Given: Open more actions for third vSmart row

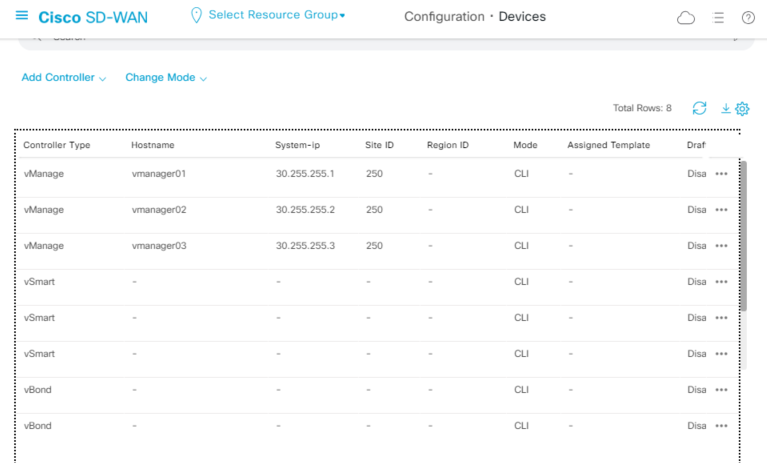Looking at the screenshot, I should tap(722, 354).
